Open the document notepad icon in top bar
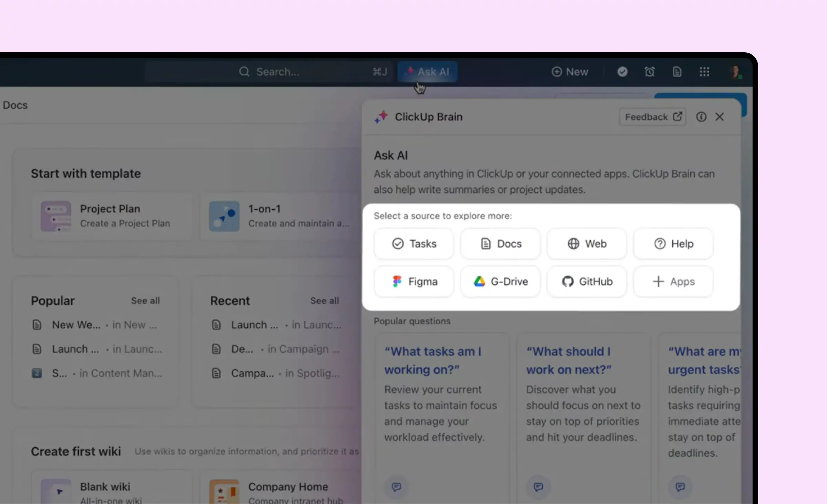This screenshot has height=504, width=827. coord(677,72)
